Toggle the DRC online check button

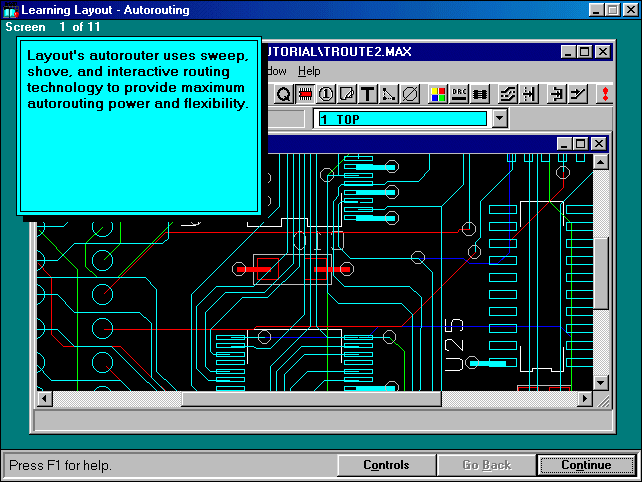(459, 94)
